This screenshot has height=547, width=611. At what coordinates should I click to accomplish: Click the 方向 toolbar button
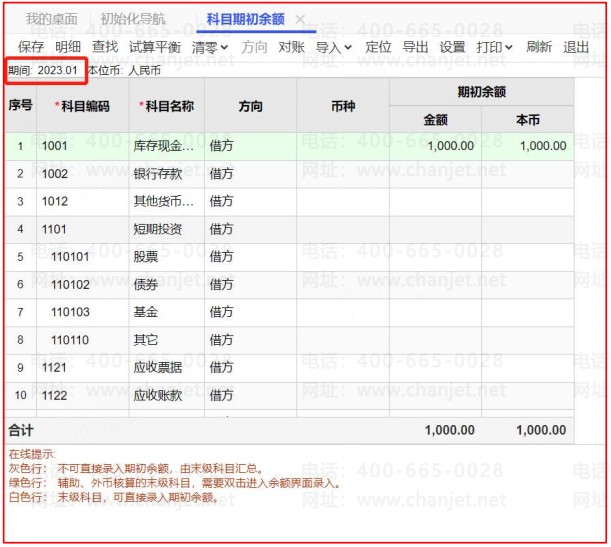(x=254, y=47)
